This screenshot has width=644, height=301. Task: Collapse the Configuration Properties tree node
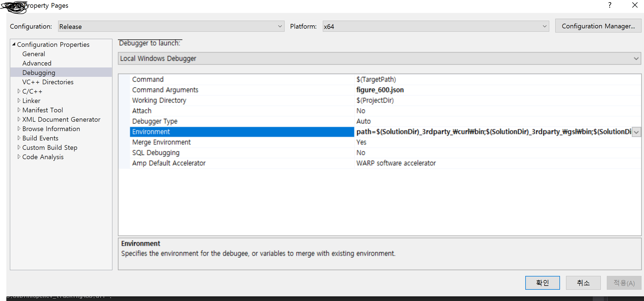14,44
